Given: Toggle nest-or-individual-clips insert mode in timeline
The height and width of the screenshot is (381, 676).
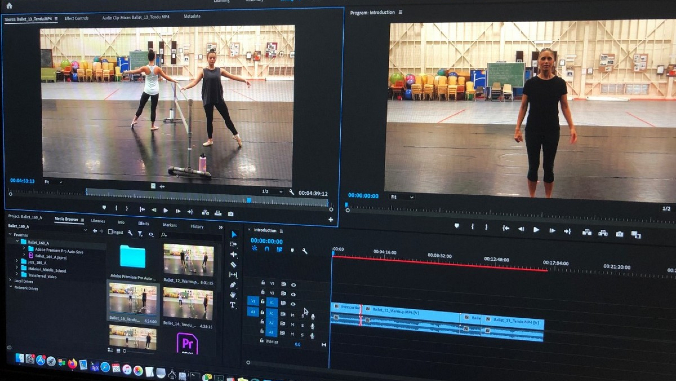Looking at the screenshot, I should point(254,249).
